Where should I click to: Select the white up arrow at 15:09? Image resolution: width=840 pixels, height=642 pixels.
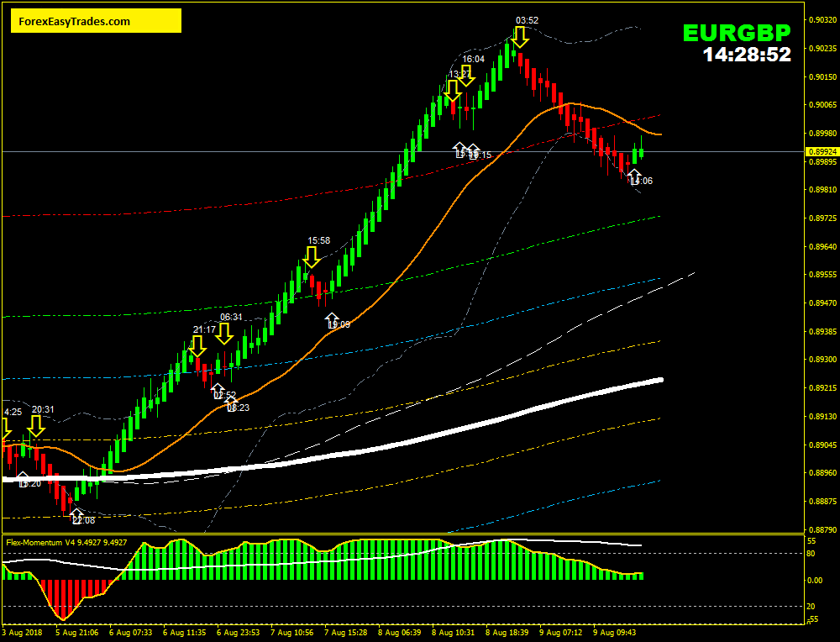pos(333,318)
